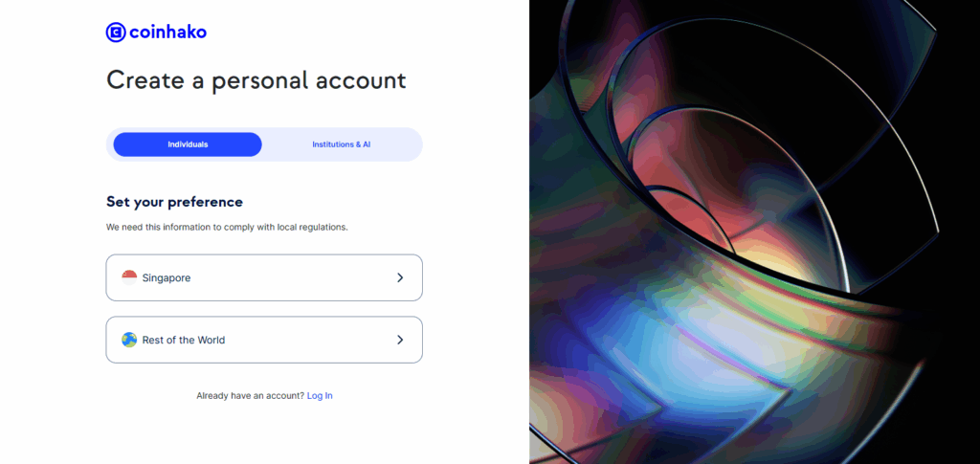Click the globe icon beside Rest of the World

coord(129,340)
